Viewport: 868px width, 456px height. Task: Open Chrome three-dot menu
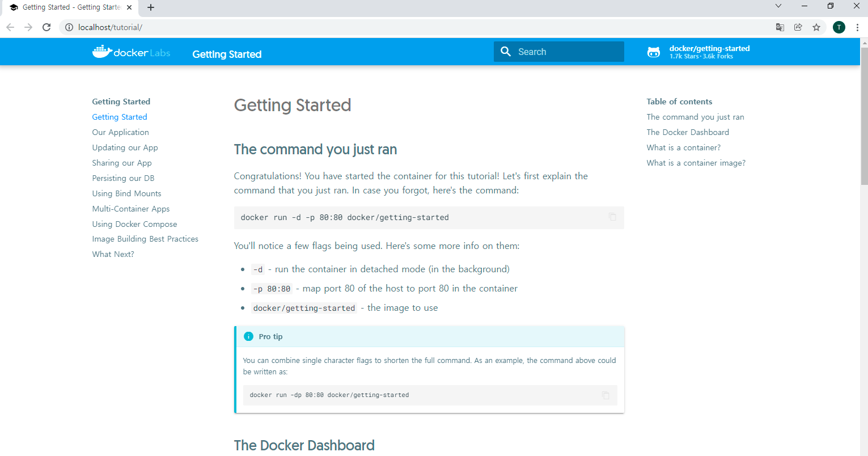point(858,27)
